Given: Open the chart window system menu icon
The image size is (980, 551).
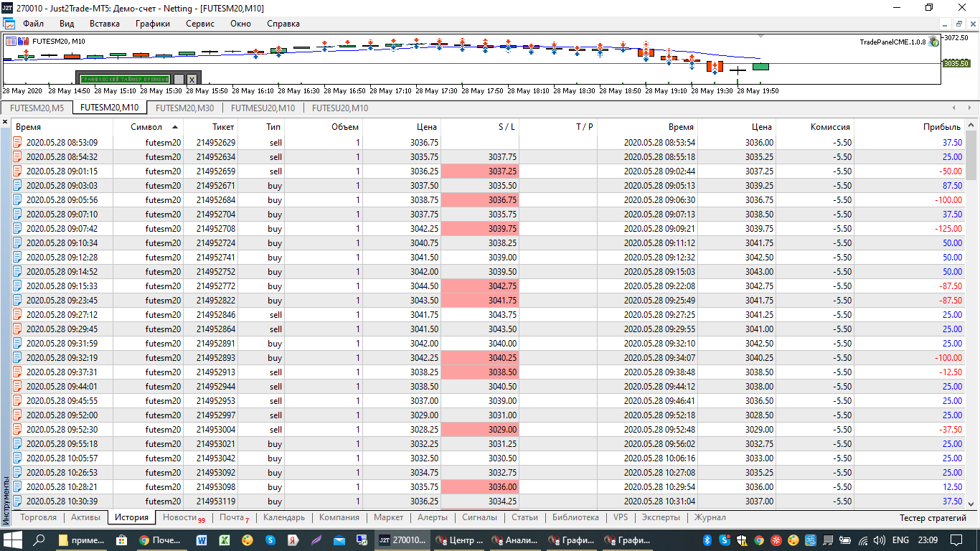Looking at the screenshot, I should pyautogui.click(x=9, y=23).
